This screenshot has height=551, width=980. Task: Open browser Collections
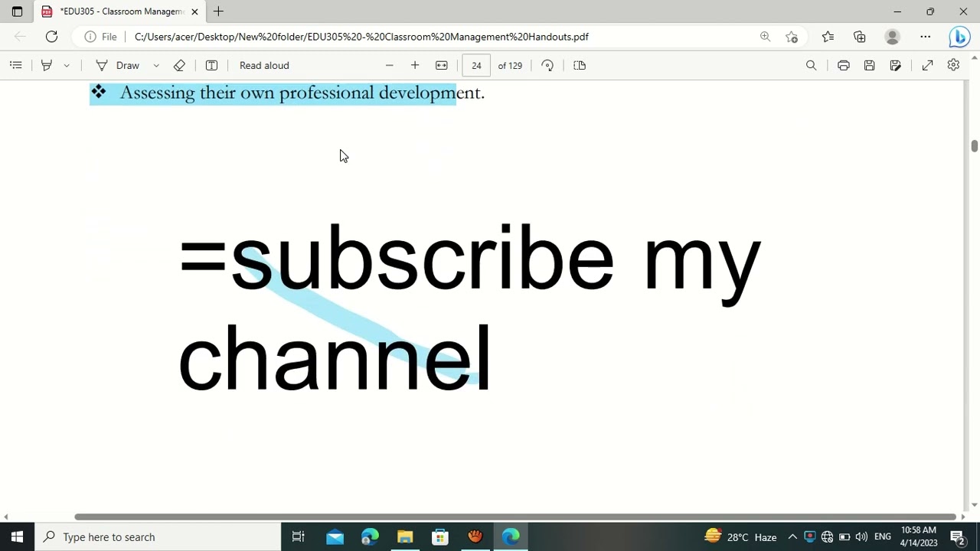(x=860, y=36)
